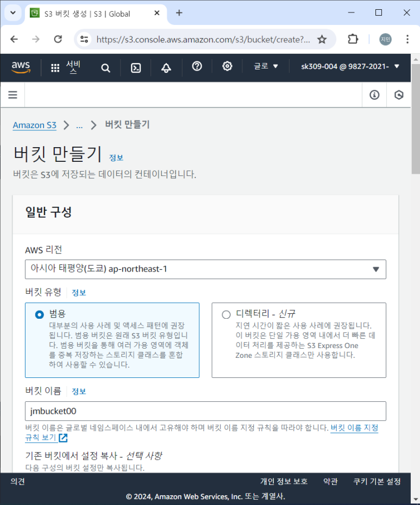This screenshot has width=420, height=505.
Task: Click the bucket name field jmbucket00
Action: coord(205,411)
